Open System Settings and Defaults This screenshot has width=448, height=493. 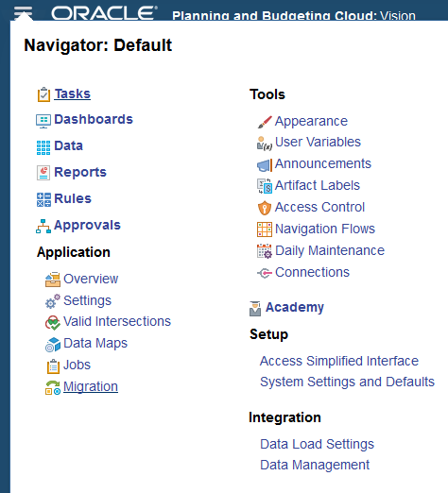tap(348, 382)
